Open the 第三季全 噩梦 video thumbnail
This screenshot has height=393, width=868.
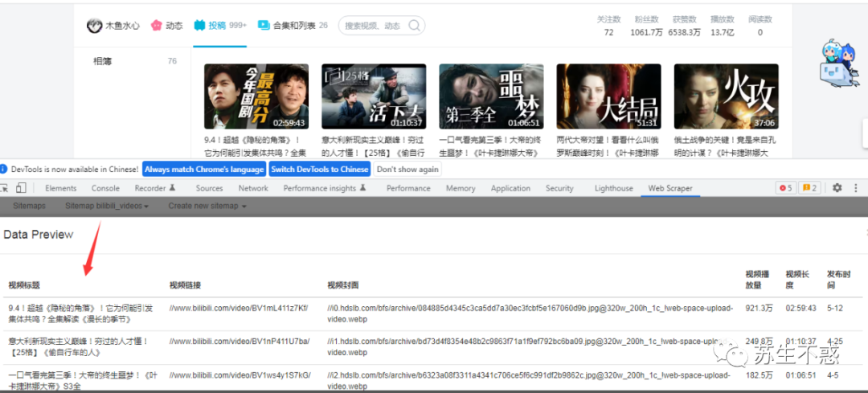pos(491,96)
